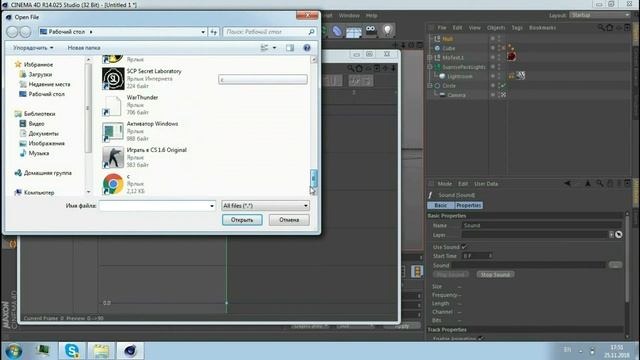The image size is (640, 360).
Task: Click the floor grid icon in Cinema 4D toolbar
Action: [353, 31]
